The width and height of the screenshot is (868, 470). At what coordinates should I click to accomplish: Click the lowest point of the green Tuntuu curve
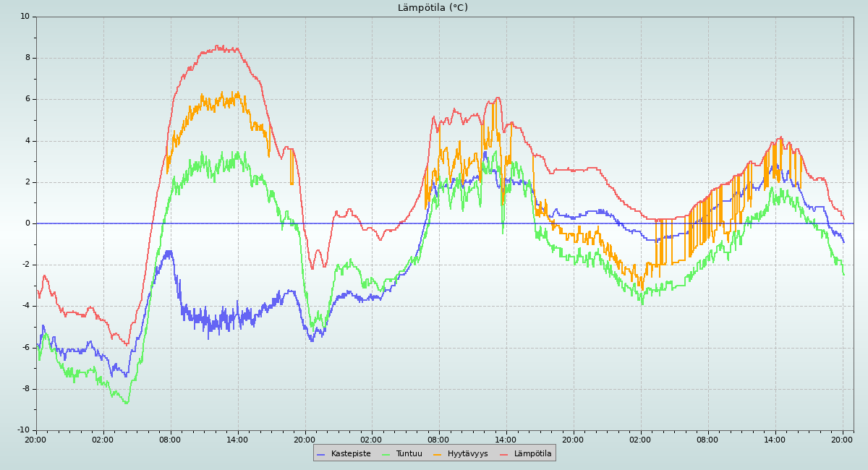127,403
